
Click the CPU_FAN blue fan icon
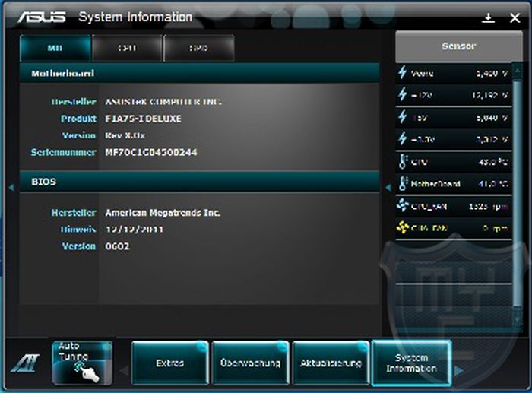click(x=402, y=206)
